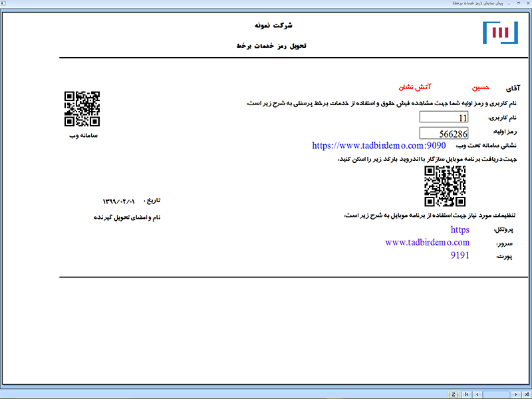Go to the first page

pyautogui.click(x=466, y=394)
